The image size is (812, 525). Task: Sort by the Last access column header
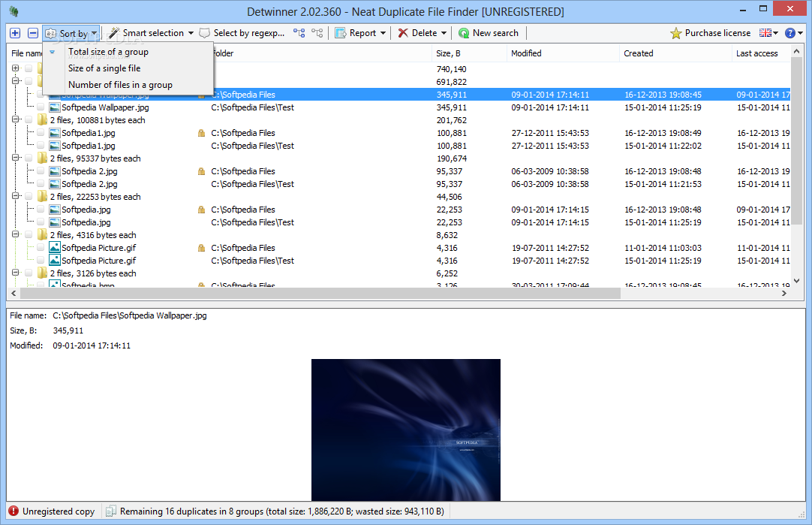click(761, 53)
